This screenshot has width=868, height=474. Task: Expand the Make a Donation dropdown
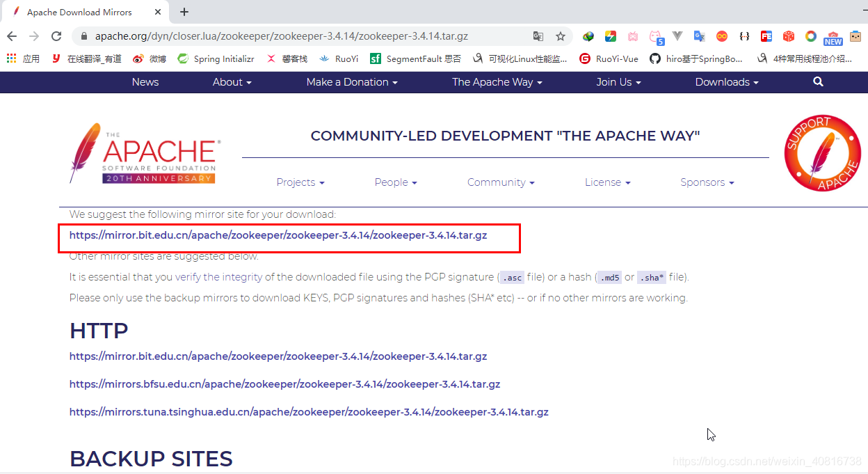tap(352, 82)
